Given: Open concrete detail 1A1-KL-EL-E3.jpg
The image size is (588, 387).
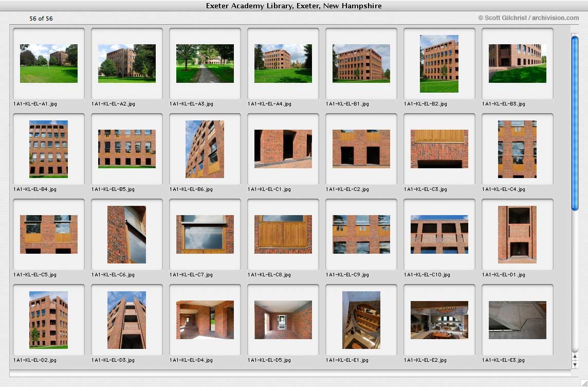Looking at the screenshot, I should point(518,320).
